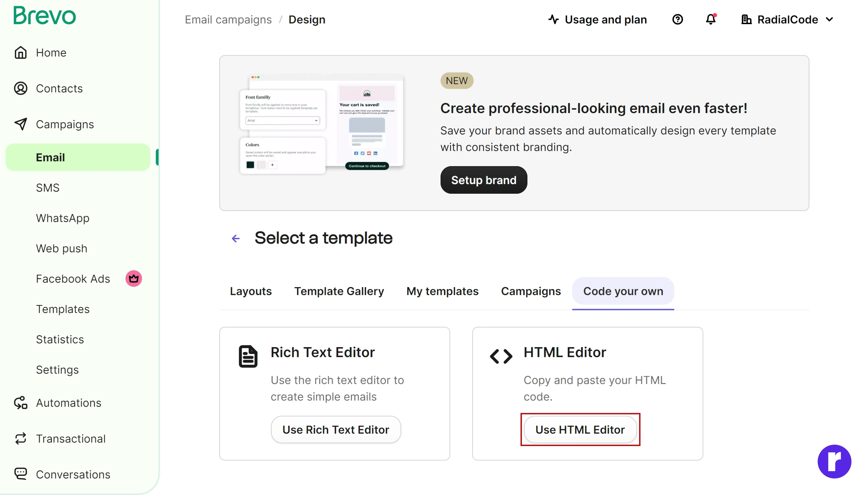868x495 pixels.
Task: Click the Email campaigns breadcrumb link
Action: [228, 19]
